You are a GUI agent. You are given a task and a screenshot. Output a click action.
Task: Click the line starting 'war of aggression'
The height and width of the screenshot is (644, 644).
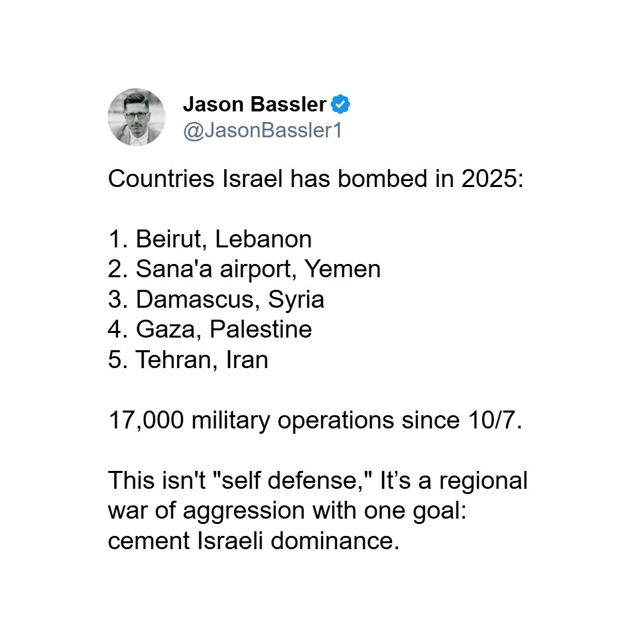coord(287,511)
